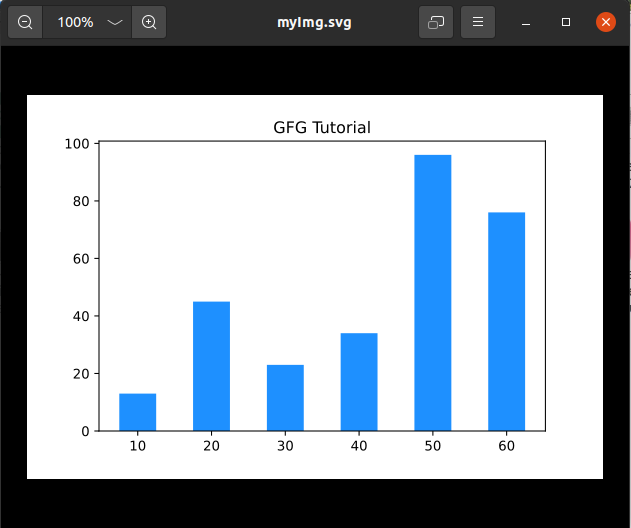Open the hamburger main menu

(x=478, y=22)
